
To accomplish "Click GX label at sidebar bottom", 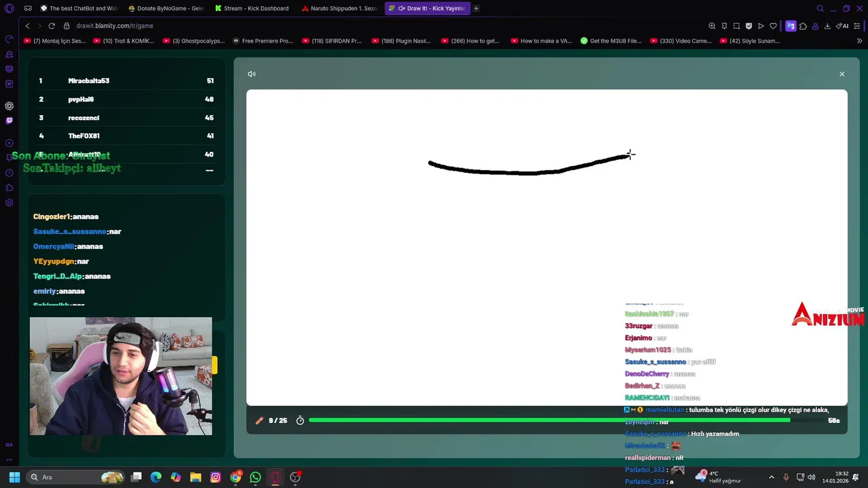I will click(x=9, y=445).
